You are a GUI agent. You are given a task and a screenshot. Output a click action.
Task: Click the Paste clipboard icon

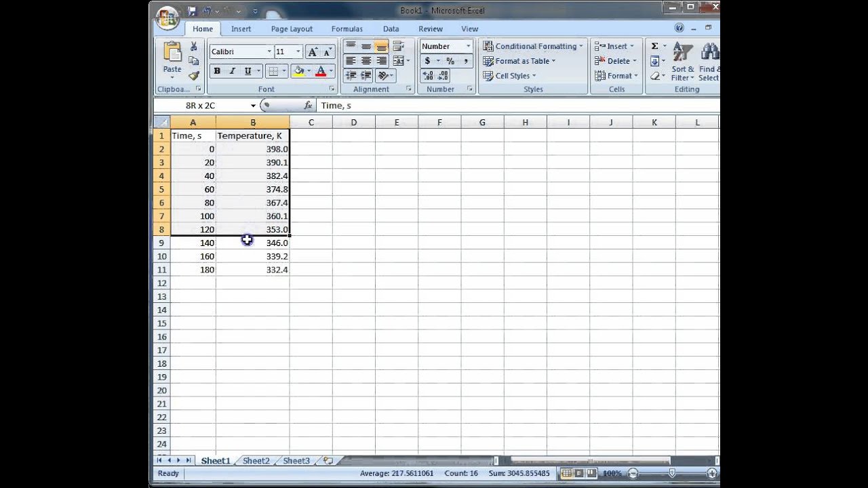(172, 53)
